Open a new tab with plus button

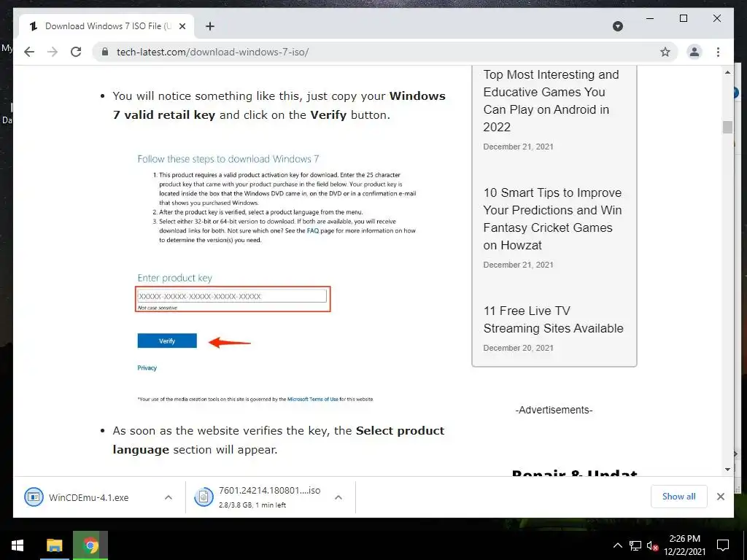209,26
